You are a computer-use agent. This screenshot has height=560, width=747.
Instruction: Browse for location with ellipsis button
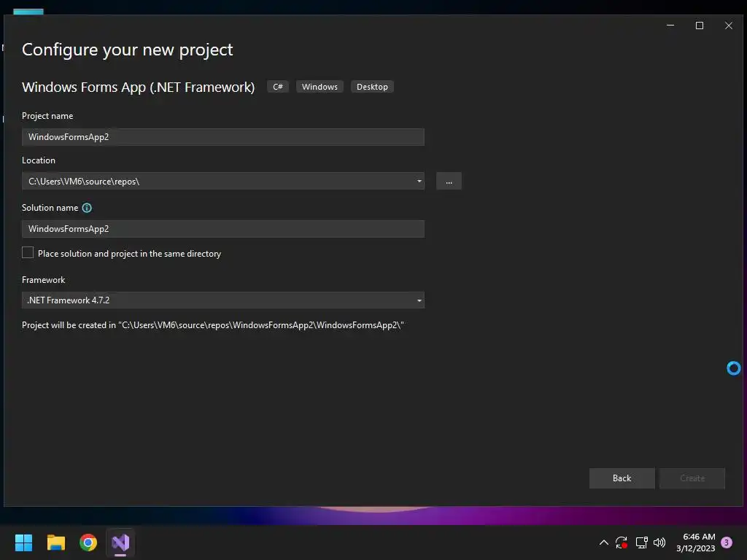449,182
